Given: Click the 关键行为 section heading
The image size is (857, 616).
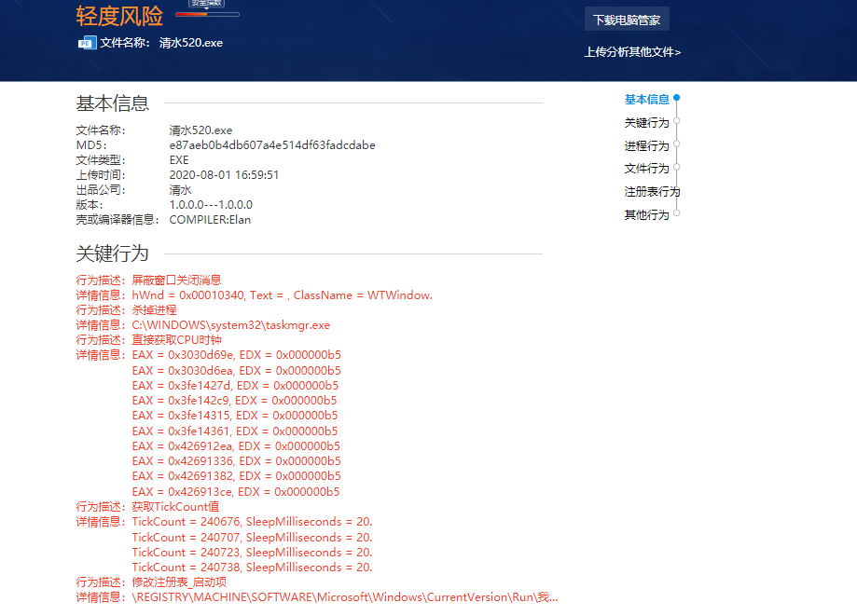Looking at the screenshot, I should click(x=113, y=253).
